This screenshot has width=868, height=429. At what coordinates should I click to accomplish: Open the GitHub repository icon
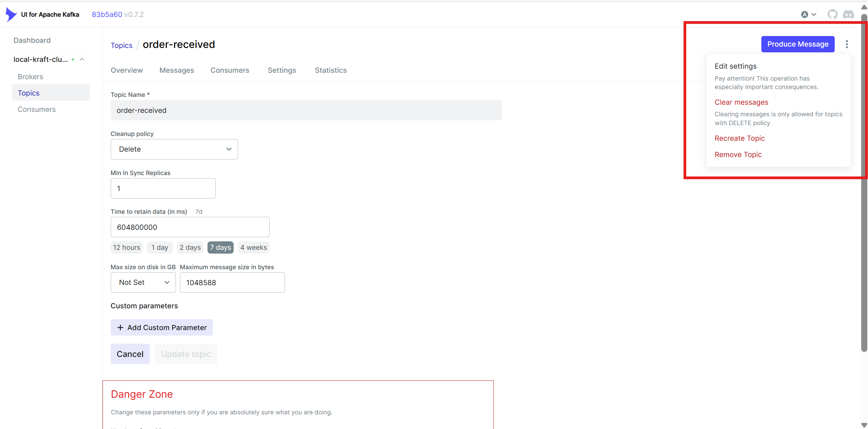click(832, 14)
